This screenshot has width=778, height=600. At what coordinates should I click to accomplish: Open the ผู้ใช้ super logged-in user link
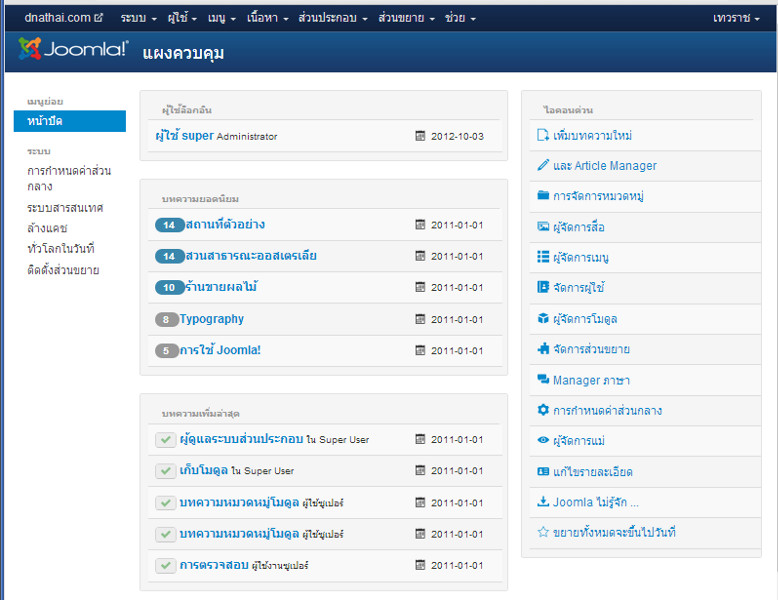tap(185, 135)
